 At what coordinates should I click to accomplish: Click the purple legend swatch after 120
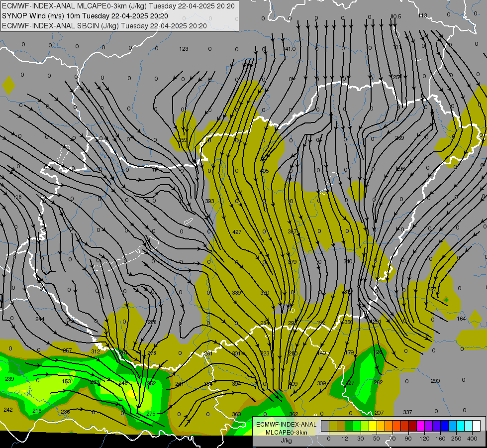[429, 426]
